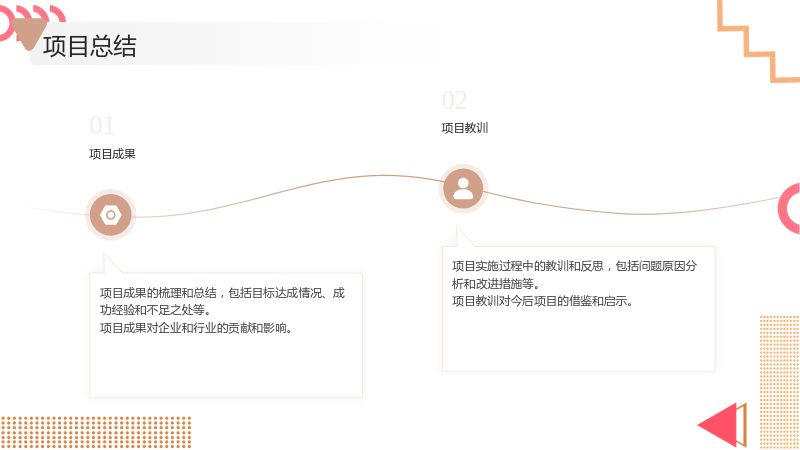Click the 项目教训 heading

coord(465,128)
